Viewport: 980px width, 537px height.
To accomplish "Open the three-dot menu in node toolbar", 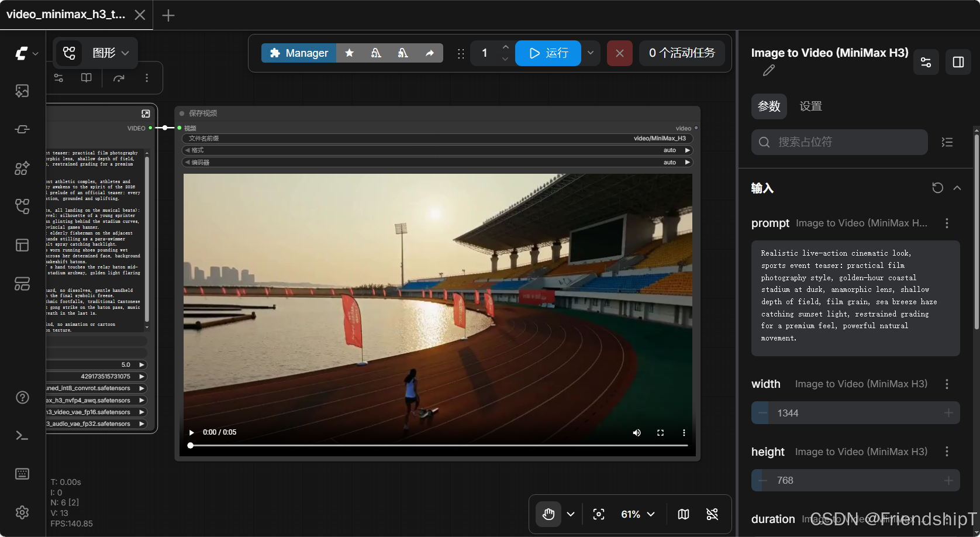I will pos(147,78).
